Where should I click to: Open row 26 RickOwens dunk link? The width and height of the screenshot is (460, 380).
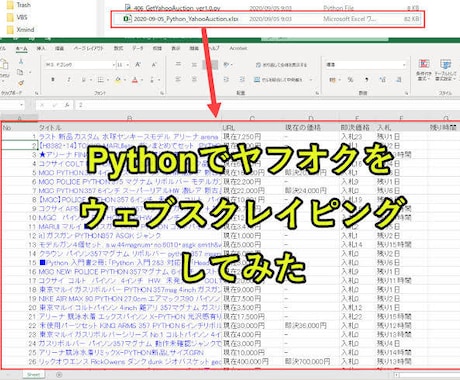(x=130, y=362)
